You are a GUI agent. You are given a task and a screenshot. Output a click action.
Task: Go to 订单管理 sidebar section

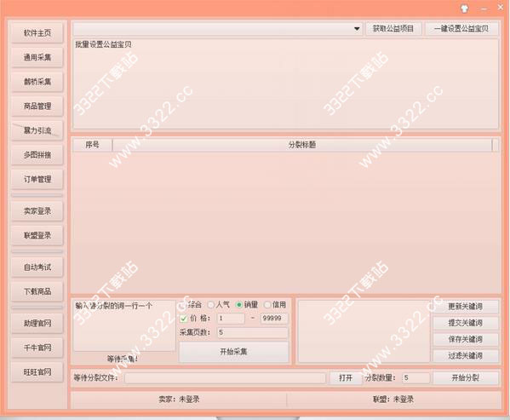click(x=37, y=179)
